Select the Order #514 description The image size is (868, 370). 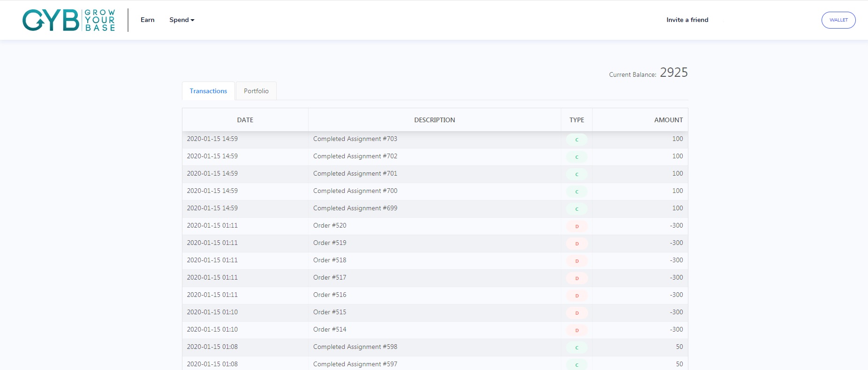pos(330,329)
